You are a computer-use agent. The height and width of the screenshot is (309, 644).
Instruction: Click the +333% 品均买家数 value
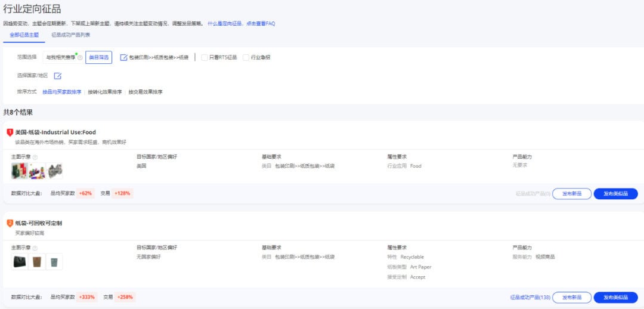coord(87,297)
